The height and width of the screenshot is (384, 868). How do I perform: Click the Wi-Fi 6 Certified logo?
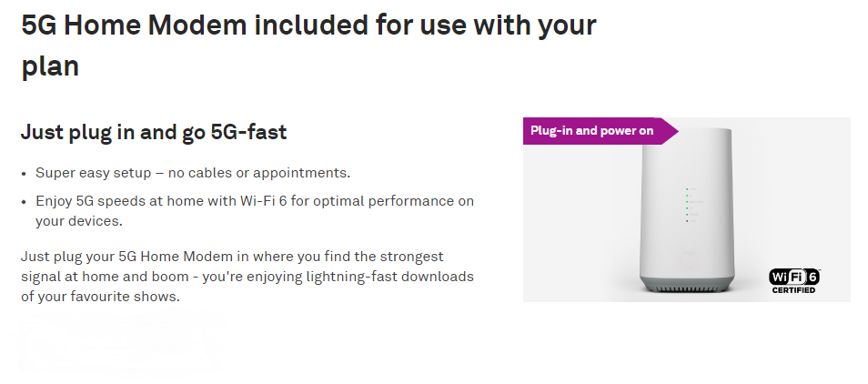pyautogui.click(x=795, y=278)
